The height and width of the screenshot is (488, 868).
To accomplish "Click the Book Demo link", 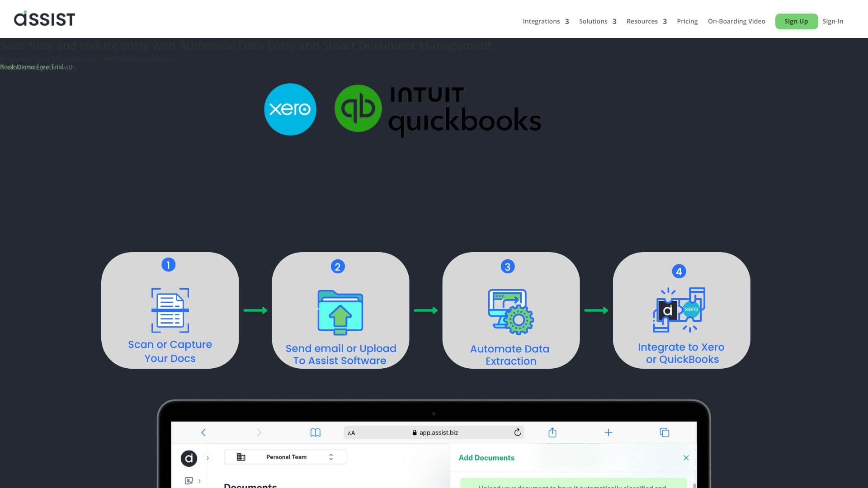I will pos(17,67).
